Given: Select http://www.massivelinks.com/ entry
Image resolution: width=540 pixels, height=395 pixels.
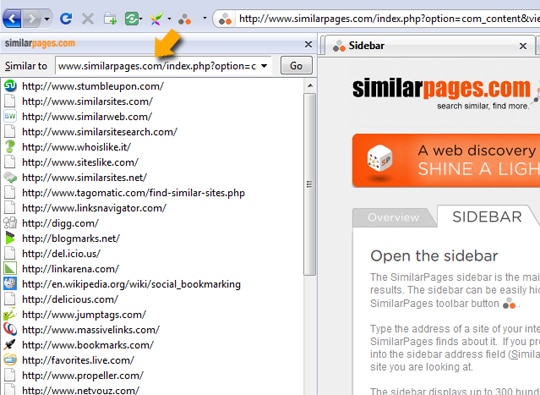Looking at the screenshot, I should 91,330.
